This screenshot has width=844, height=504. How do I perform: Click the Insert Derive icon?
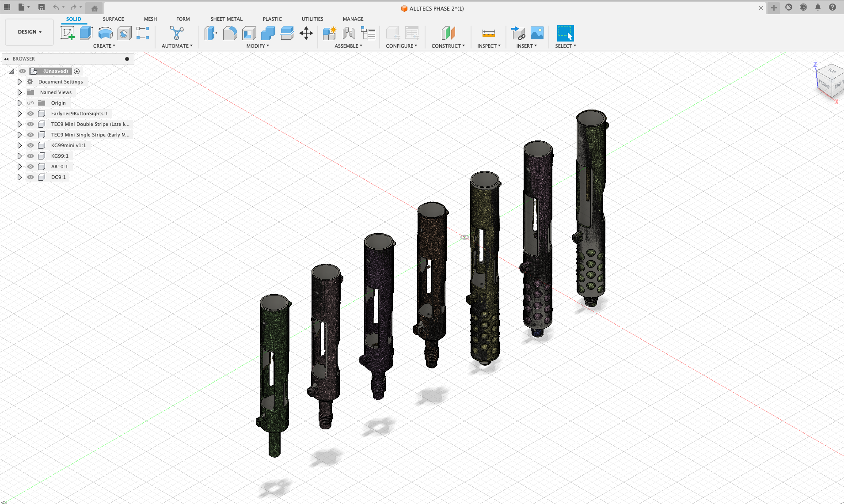click(518, 33)
